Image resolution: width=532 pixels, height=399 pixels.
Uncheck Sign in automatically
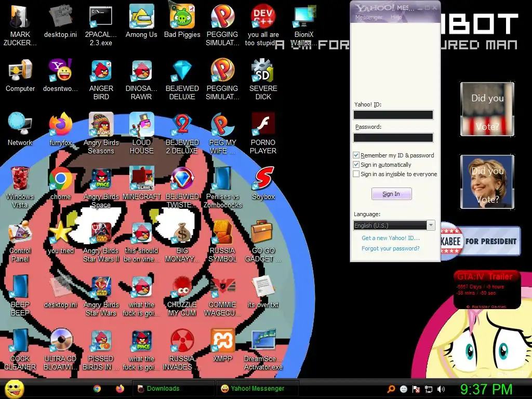click(x=356, y=165)
